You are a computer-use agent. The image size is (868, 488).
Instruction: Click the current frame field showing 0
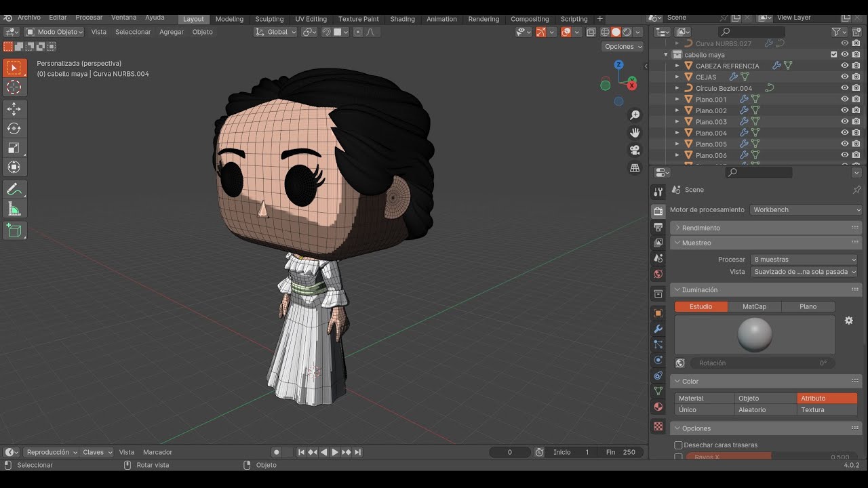(510, 452)
